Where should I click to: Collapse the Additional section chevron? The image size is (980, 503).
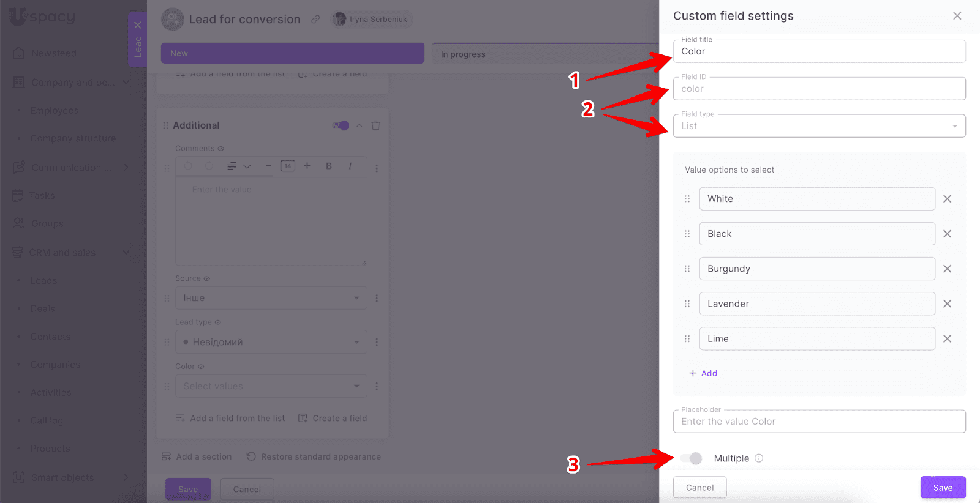click(x=359, y=125)
